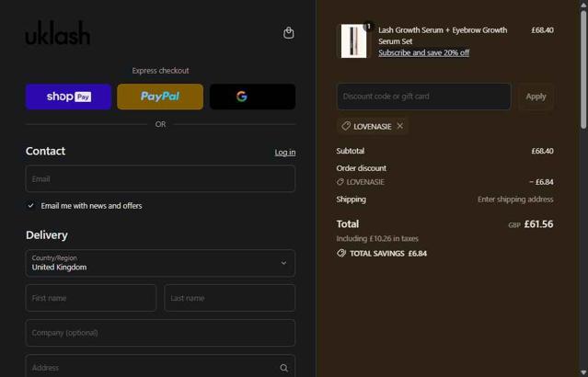This screenshot has height=377, width=588.
Task: Focus the Email input field
Action: [x=160, y=178]
